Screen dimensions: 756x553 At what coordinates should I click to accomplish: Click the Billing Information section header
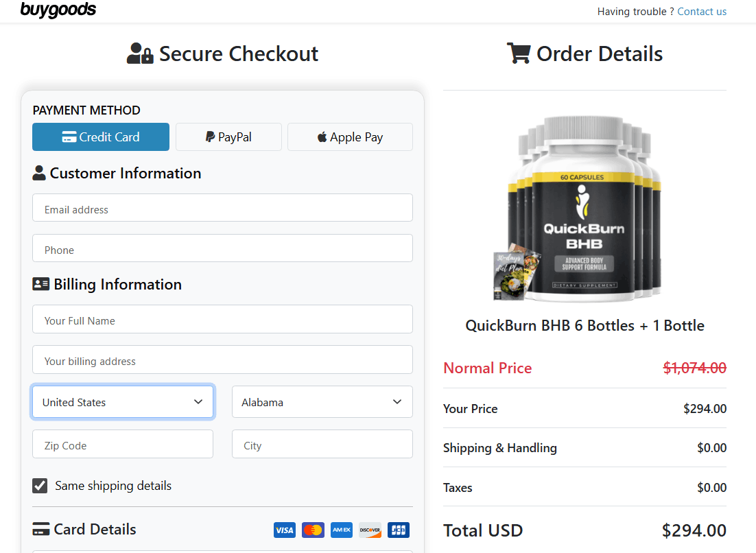(106, 283)
